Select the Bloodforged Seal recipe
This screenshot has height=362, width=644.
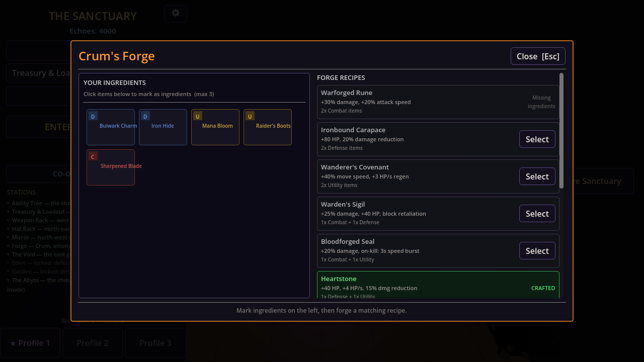tap(537, 251)
